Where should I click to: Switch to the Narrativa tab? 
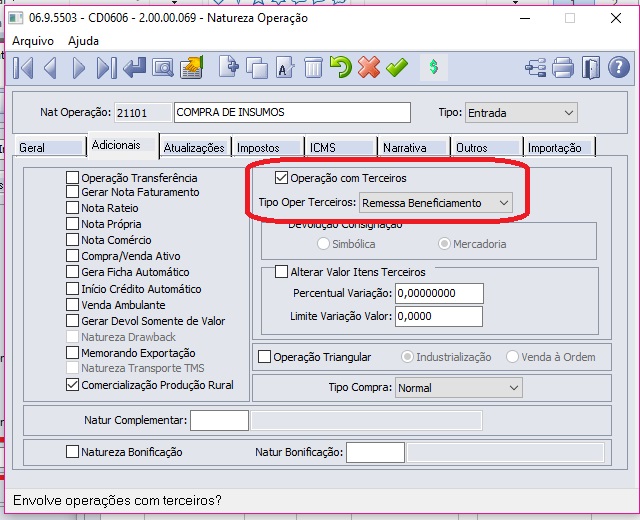tap(413, 147)
